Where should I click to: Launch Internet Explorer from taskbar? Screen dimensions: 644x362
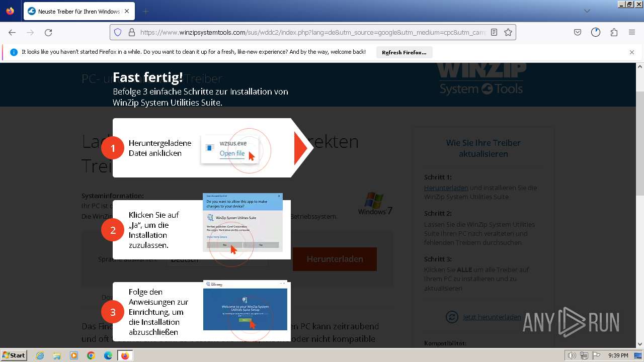pos(40,355)
